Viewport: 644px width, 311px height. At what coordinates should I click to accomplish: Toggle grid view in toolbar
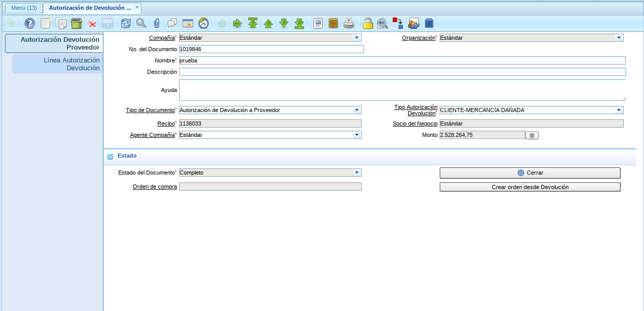pyautogui.click(x=188, y=23)
